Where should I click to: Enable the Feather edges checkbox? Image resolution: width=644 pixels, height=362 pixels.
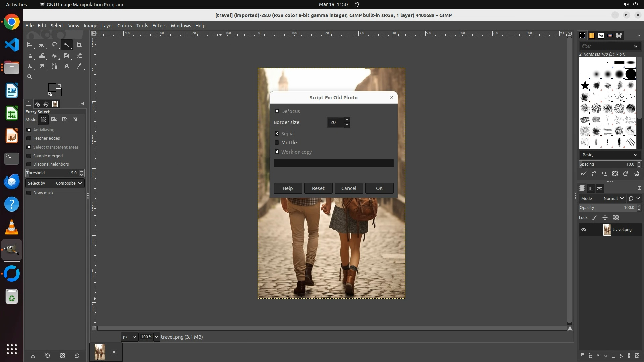29,138
